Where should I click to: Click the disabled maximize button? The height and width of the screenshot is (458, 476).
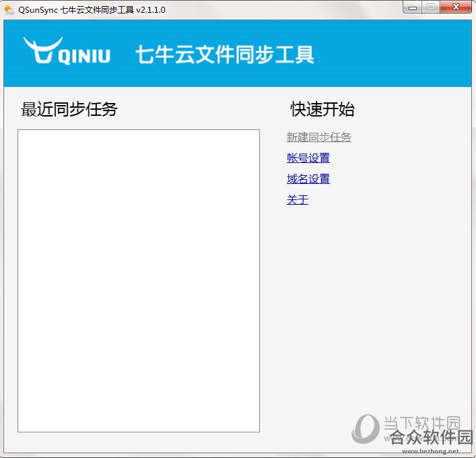pyautogui.click(x=431, y=7)
